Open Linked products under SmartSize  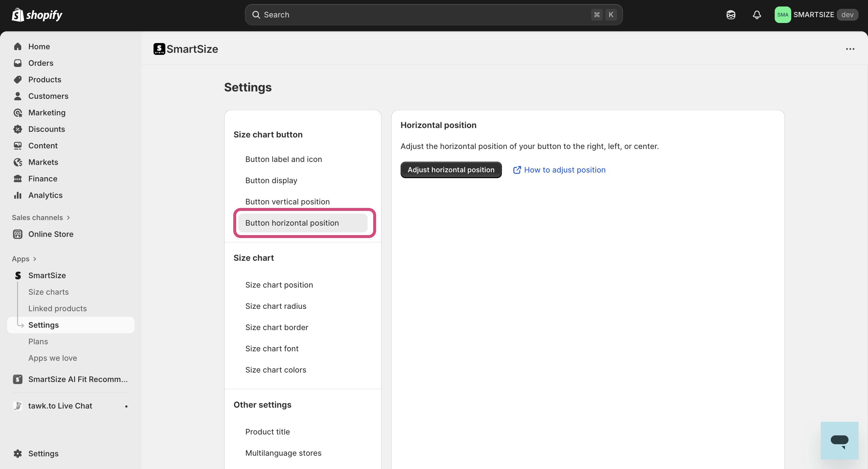click(x=57, y=309)
